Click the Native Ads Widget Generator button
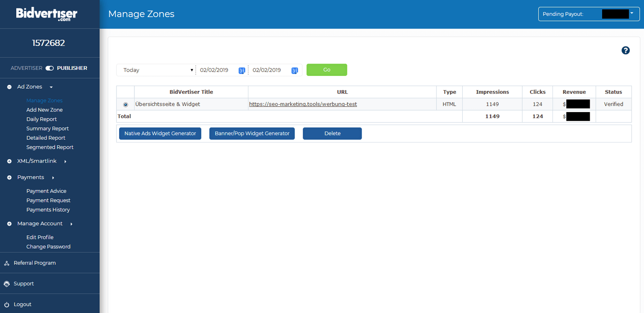This screenshot has height=313, width=644. click(160, 134)
